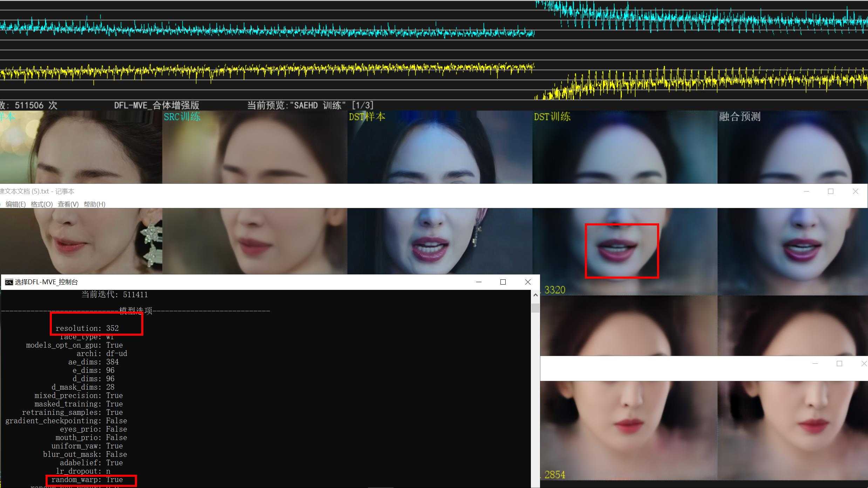The height and width of the screenshot is (488, 868).
Task: Click the 'mixed_precision: True' console line
Action: [78, 396]
